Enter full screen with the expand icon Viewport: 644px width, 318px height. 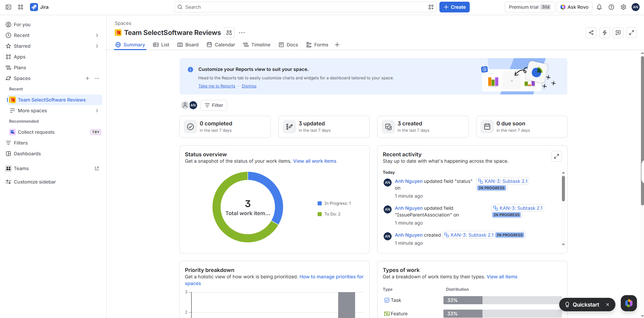tap(632, 33)
